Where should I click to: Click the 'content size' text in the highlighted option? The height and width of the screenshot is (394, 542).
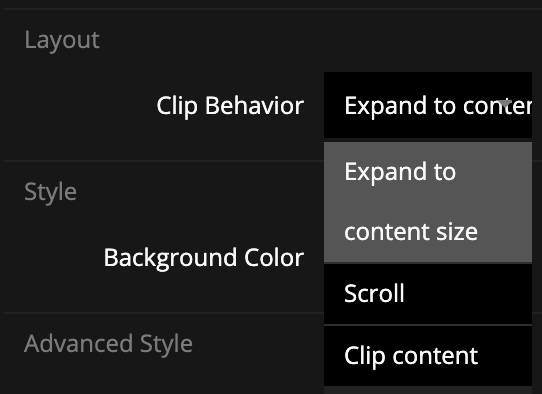[x=411, y=232]
